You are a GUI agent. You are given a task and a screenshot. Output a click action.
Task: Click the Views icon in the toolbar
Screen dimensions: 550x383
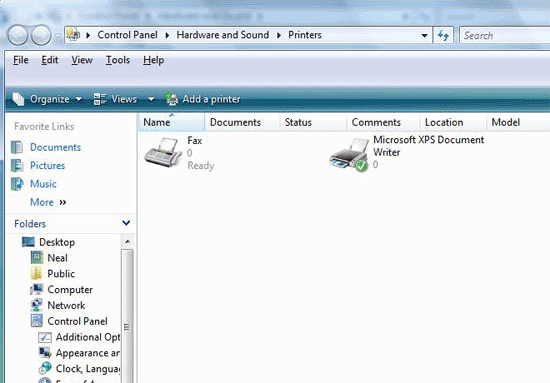[100, 99]
